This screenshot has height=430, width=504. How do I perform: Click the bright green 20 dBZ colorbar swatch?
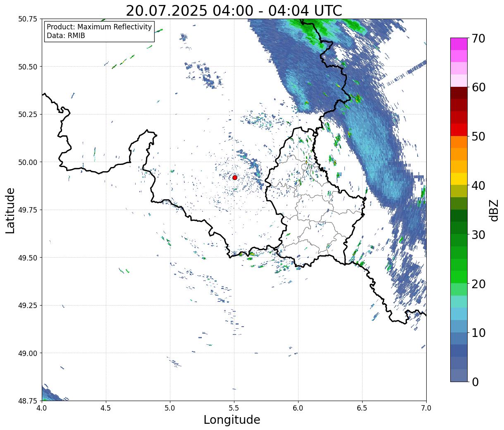459,277
